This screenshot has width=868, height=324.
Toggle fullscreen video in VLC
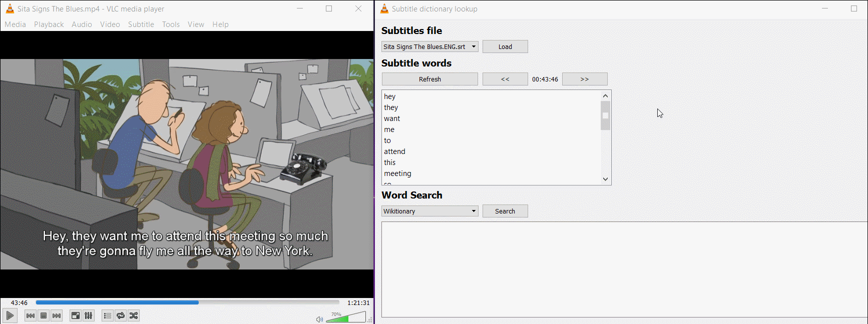(x=76, y=315)
